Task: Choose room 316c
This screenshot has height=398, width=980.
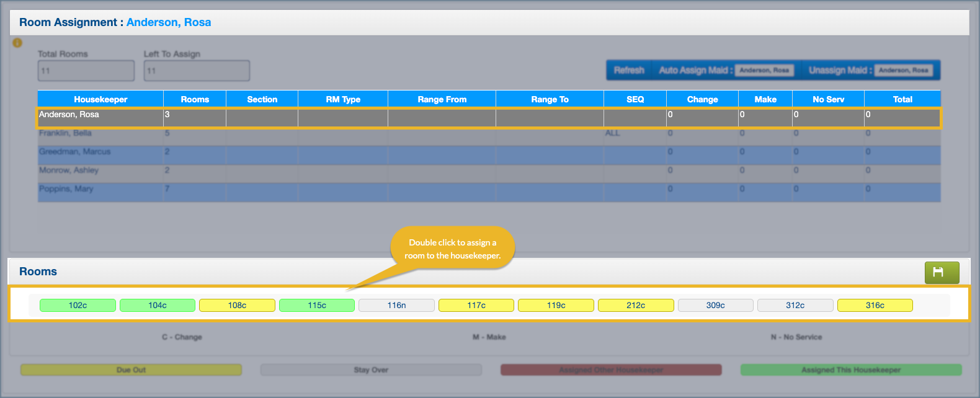Action: click(875, 305)
